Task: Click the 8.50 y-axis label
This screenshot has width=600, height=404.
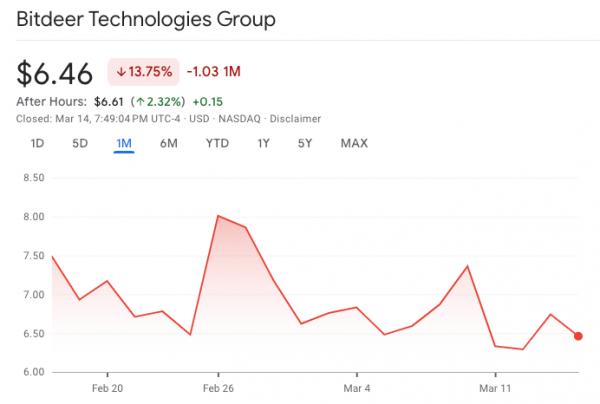Action: 34,178
